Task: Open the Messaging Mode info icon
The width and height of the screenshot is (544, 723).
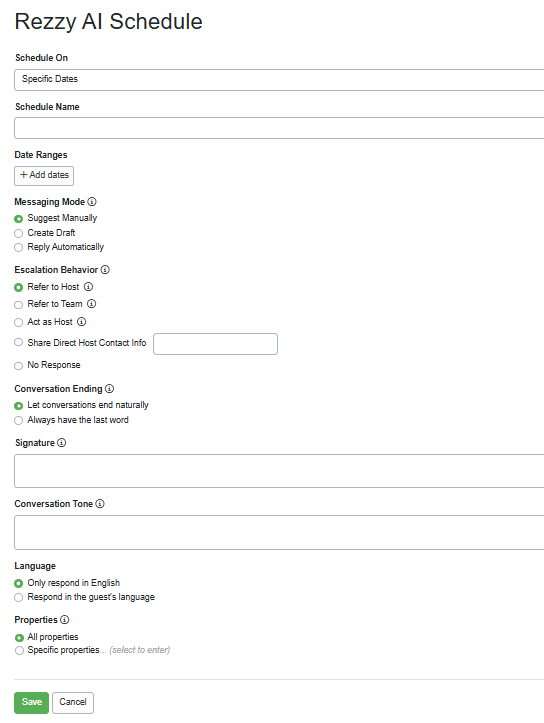Action: 92,202
